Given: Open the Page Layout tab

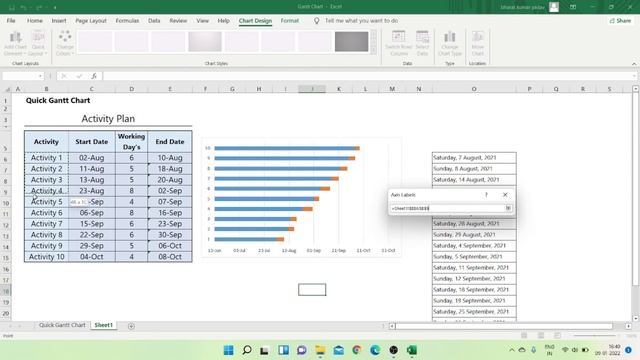Looking at the screenshot, I should (x=91, y=20).
